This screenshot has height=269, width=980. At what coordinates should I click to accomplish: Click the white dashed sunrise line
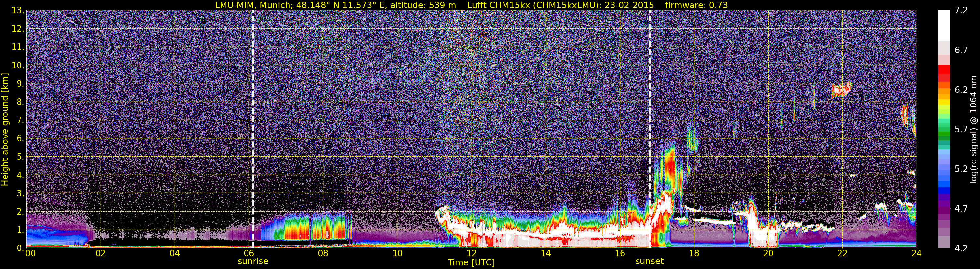[253, 129]
